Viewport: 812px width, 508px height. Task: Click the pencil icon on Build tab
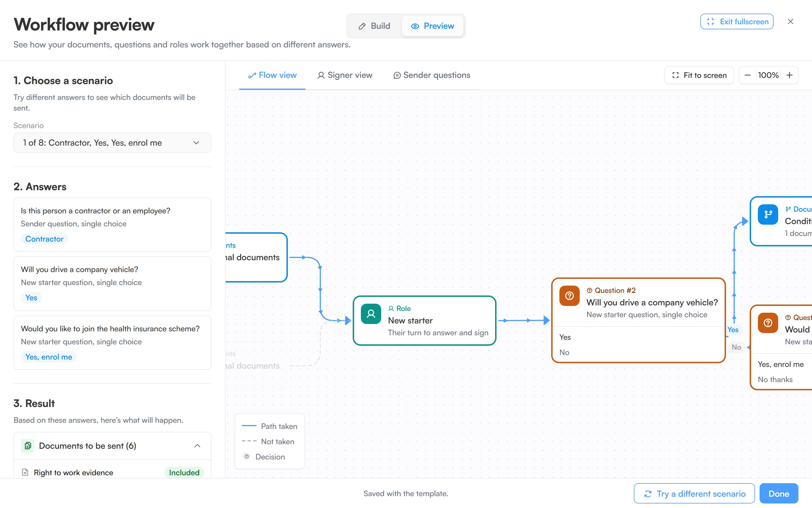click(x=362, y=26)
